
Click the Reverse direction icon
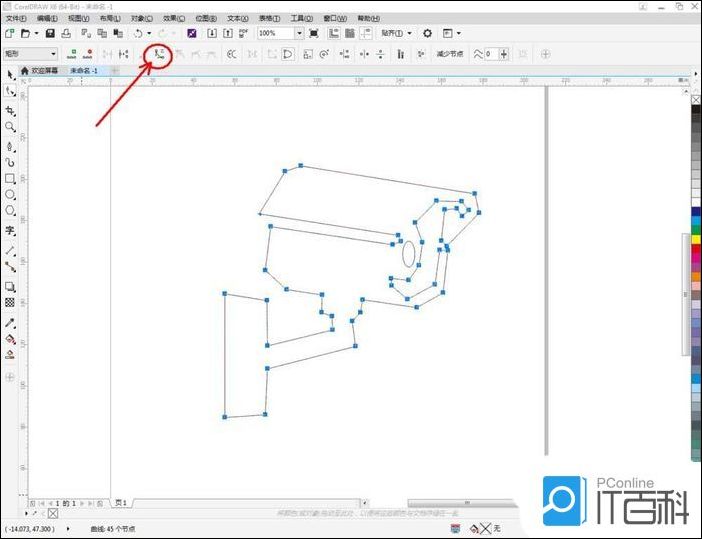(x=231, y=54)
